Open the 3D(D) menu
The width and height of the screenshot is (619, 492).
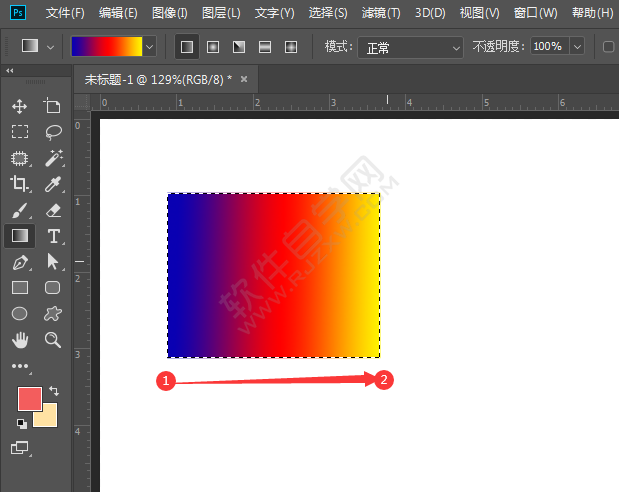click(x=430, y=13)
